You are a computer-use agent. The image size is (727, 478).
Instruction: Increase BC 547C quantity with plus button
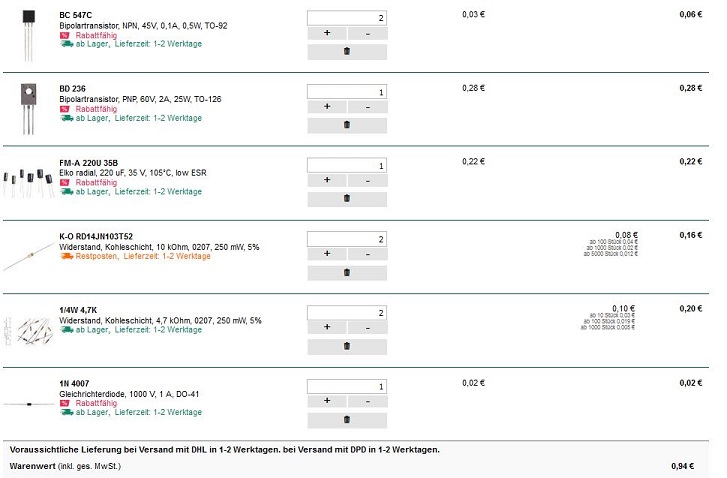coord(327,33)
